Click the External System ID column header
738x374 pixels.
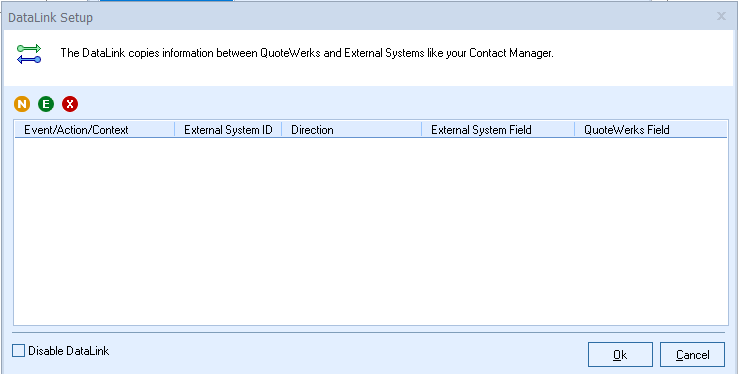click(x=228, y=130)
